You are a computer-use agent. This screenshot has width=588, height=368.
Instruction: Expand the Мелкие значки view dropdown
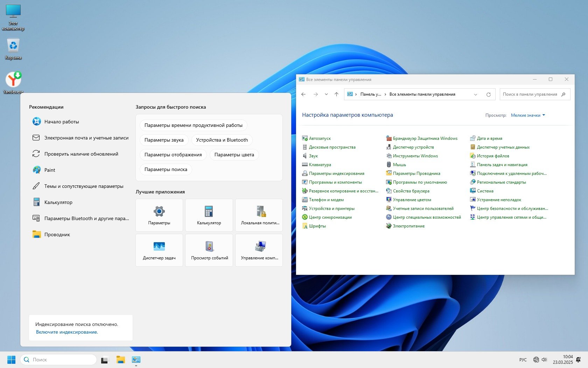coord(528,115)
